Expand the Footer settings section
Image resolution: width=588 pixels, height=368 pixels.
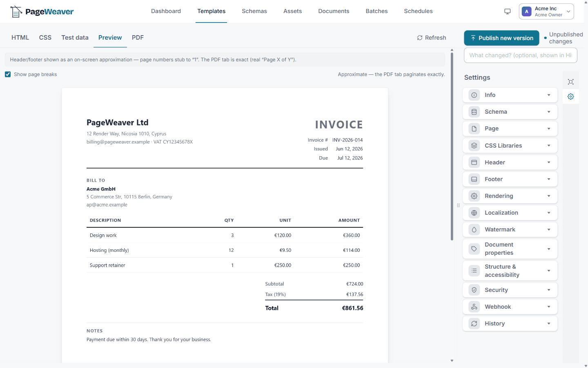click(510, 179)
